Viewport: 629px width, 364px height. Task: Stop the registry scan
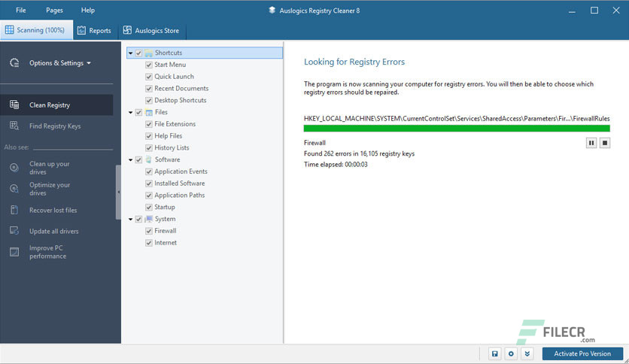[x=605, y=143]
